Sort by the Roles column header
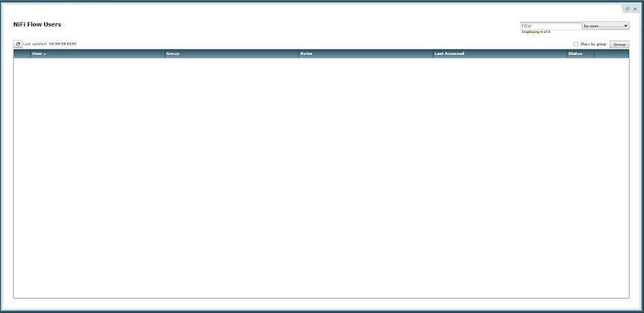Screen dimensions: 644x313 tap(366, 54)
